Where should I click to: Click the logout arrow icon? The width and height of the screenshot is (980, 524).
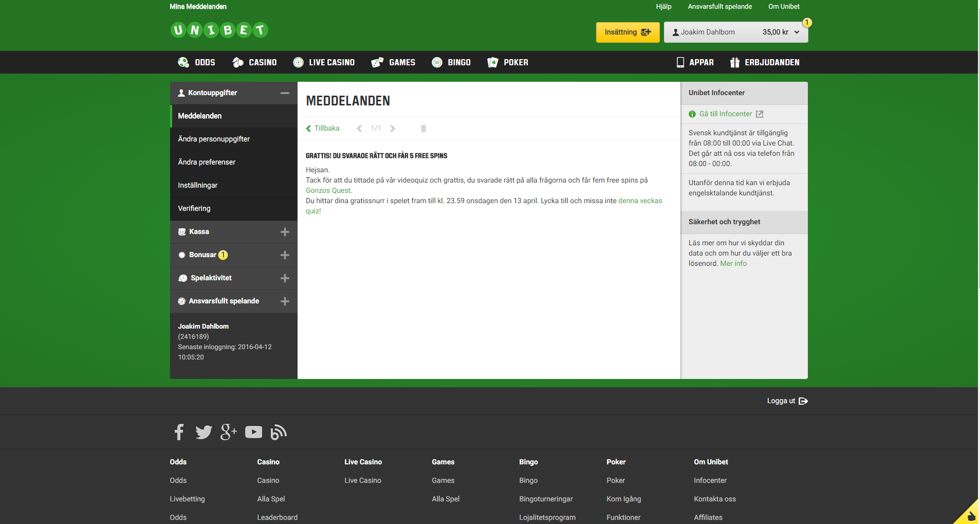coord(803,401)
